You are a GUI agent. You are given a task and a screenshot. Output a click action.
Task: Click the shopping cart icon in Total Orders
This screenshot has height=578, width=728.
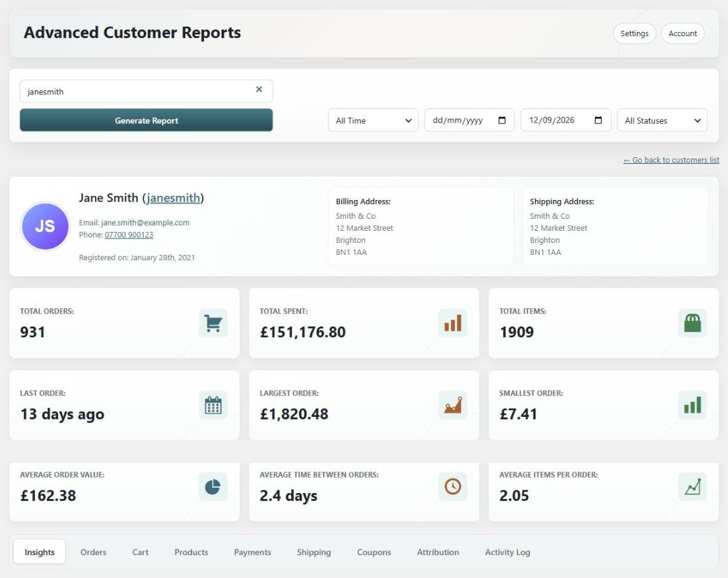point(213,323)
